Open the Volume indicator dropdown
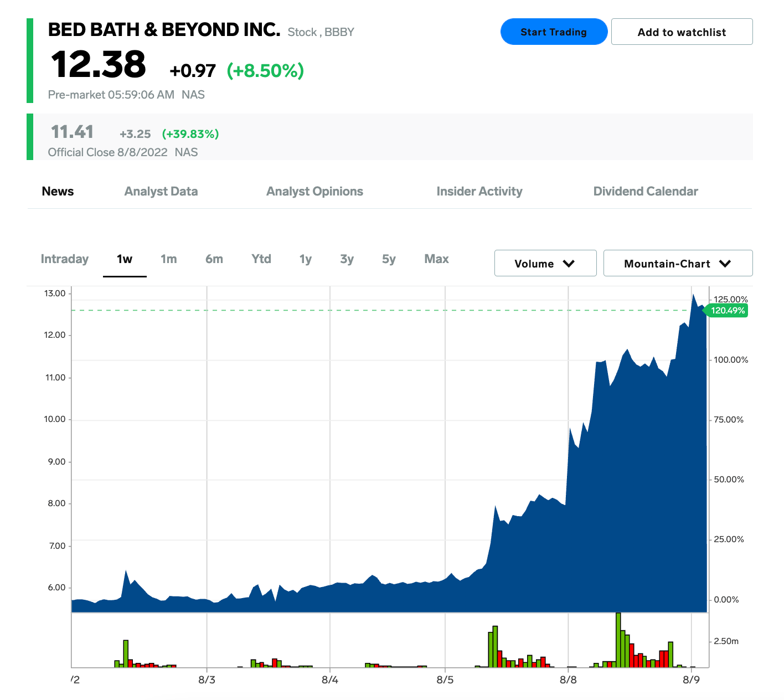This screenshot has width=784, height=700. [545, 263]
